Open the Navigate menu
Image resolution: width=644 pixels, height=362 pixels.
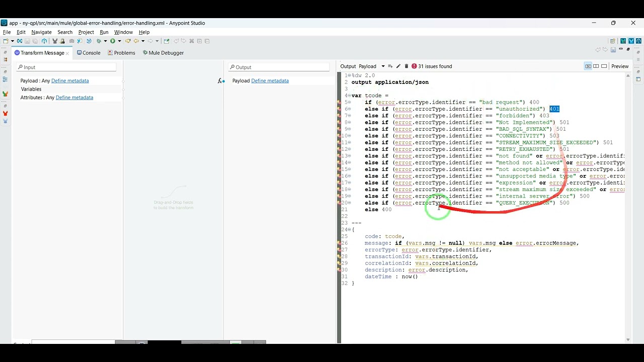click(41, 32)
